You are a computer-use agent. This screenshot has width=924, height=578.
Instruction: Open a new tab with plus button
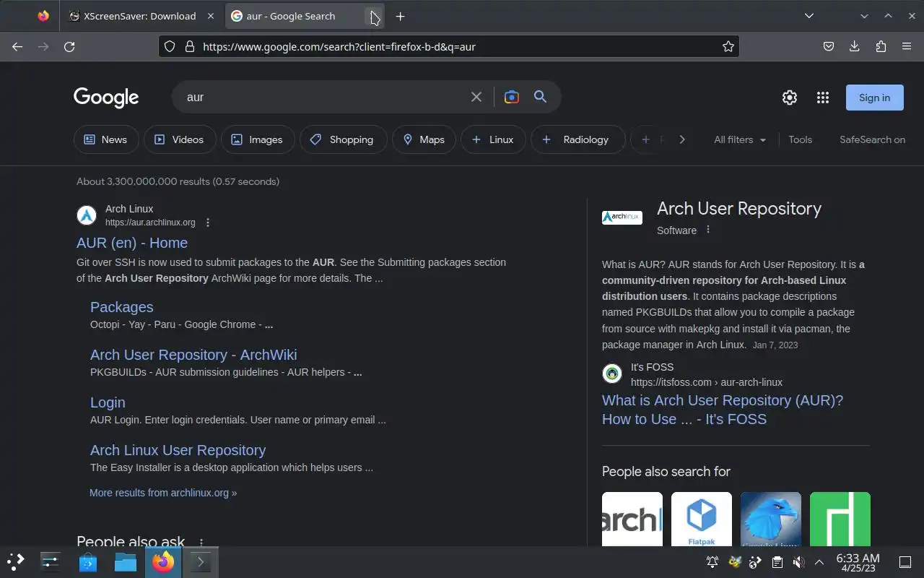(x=400, y=16)
